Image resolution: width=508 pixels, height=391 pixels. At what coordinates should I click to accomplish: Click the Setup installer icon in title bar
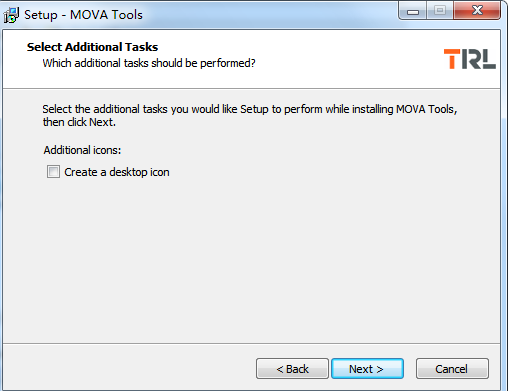[x=11, y=15]
